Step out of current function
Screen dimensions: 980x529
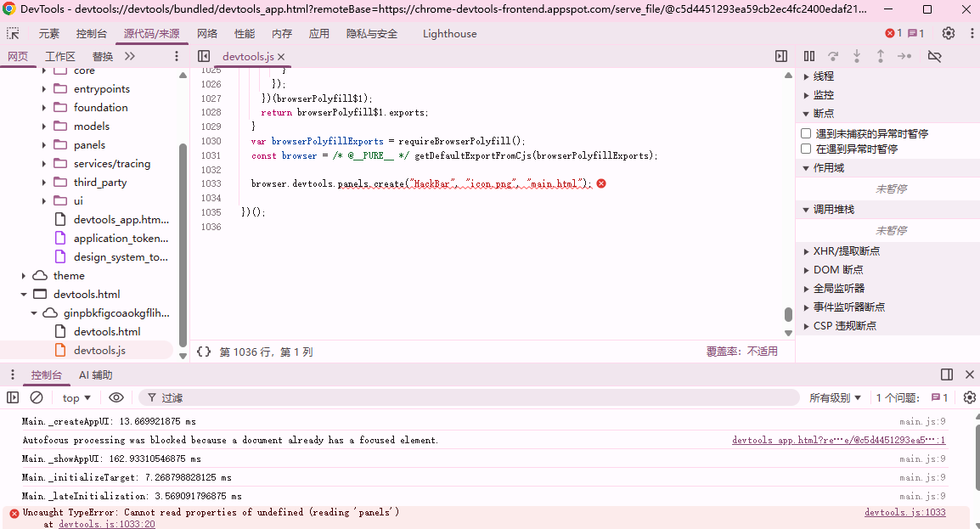pos(881,56)
